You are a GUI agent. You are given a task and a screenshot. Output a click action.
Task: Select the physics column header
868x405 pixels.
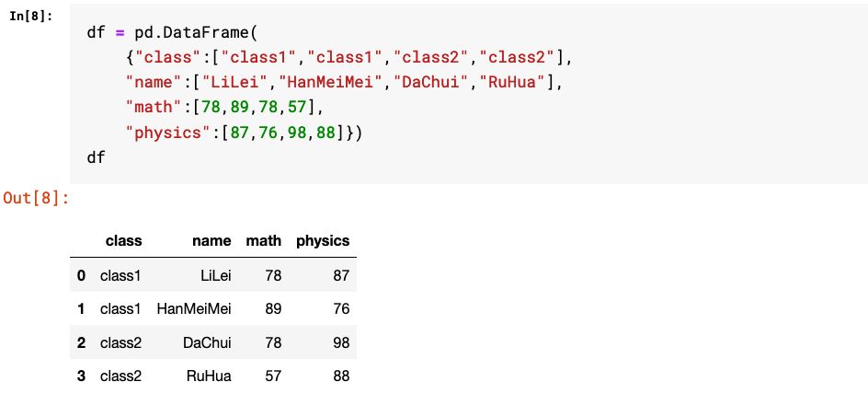323,240
